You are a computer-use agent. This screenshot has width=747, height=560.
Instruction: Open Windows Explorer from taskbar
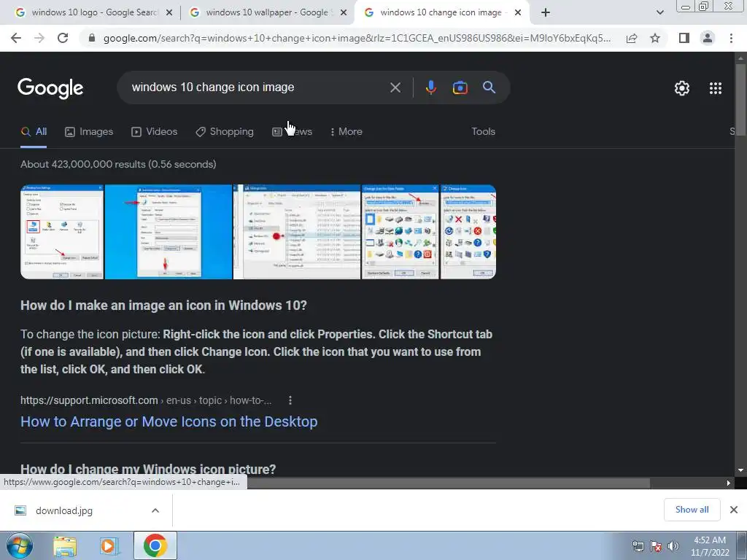point(65,545)
